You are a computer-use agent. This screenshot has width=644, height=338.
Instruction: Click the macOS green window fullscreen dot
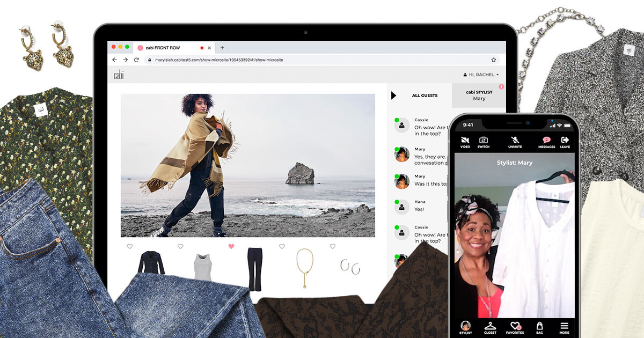pyautogui.click(x=127, y=47)
